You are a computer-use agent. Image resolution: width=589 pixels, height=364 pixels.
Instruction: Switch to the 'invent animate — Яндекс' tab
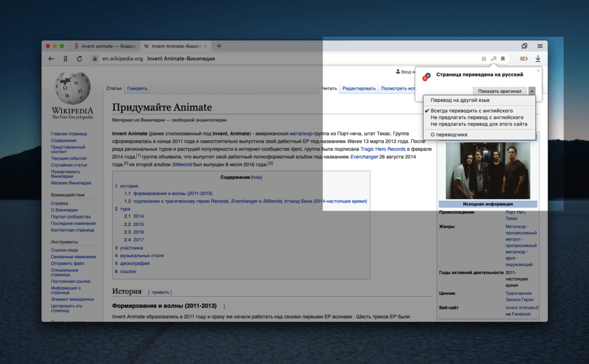[x=105, y=46]
